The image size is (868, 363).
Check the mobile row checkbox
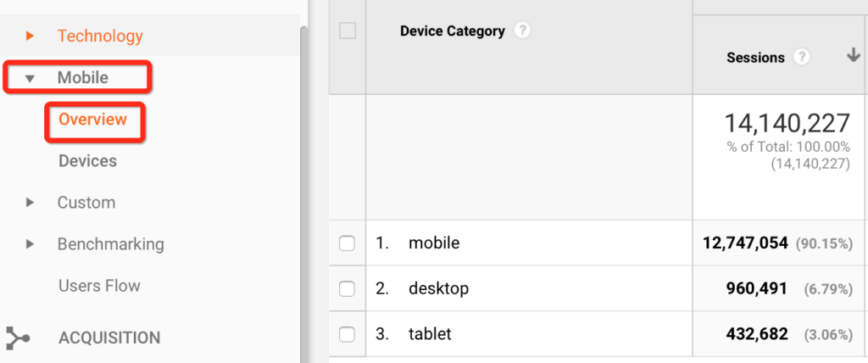[347, 243]
